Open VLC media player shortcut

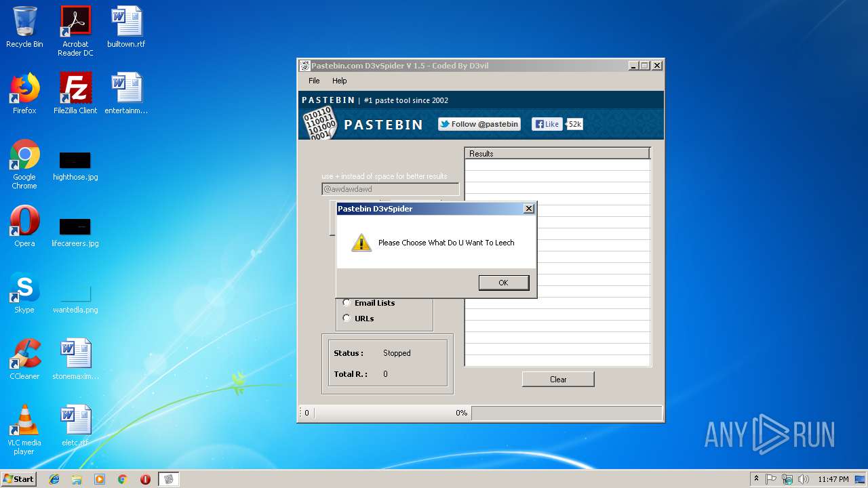pos(24,430)
